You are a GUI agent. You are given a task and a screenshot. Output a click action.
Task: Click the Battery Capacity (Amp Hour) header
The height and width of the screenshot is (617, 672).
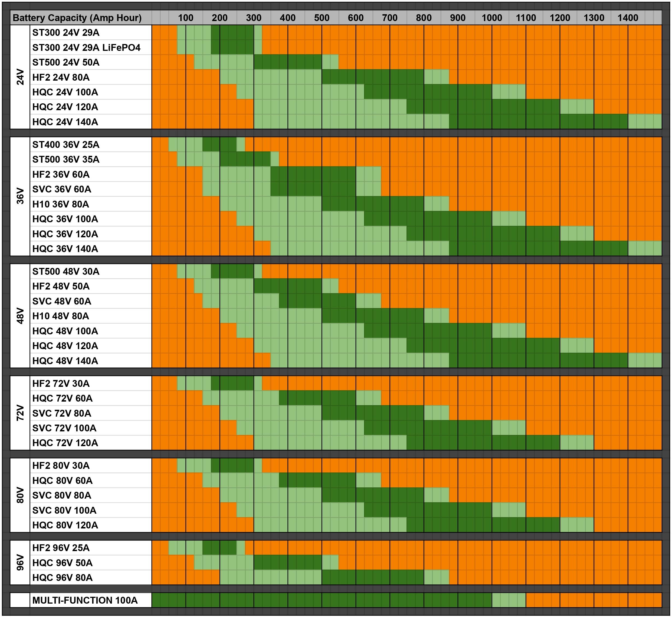click(x=77, y=18)
